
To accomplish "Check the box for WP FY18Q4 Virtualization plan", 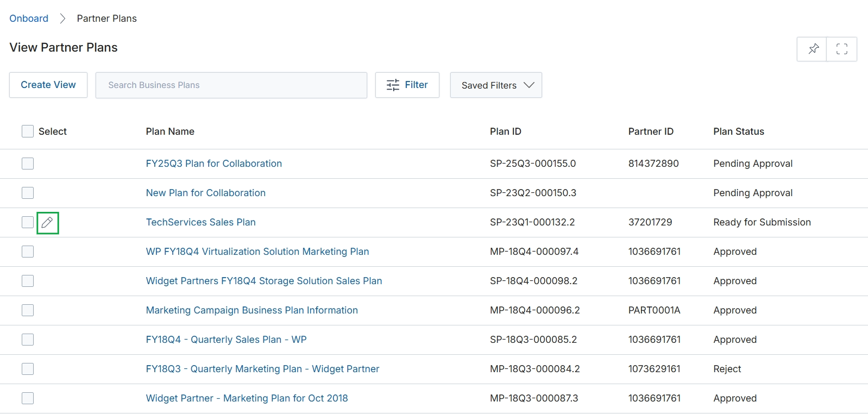I will [28, 252].
